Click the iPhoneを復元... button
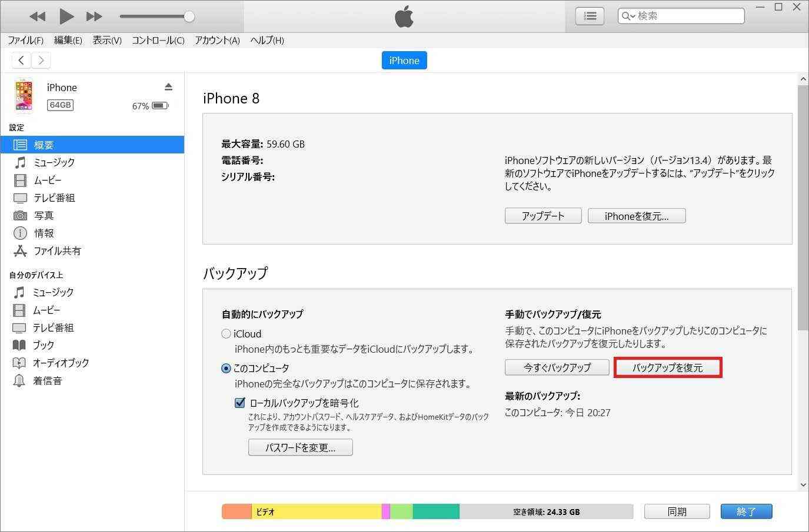 tap(637, 216)
